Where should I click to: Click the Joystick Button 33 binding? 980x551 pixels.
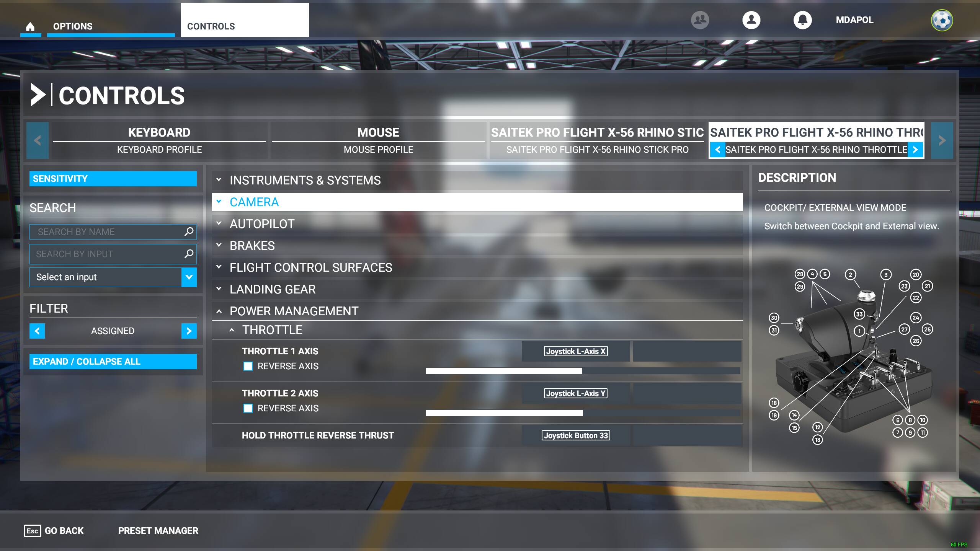(575, 435)
